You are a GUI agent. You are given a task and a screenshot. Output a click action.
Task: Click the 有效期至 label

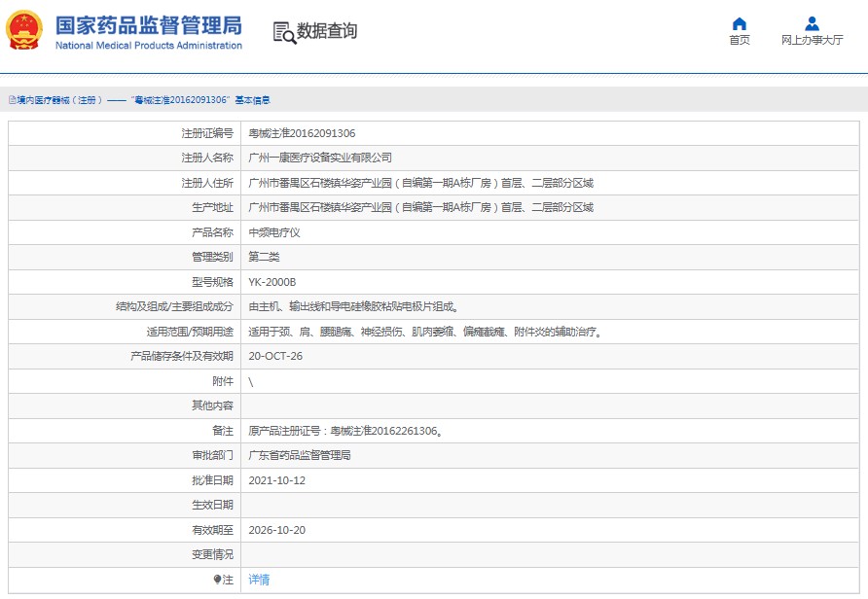click(212, 530)
